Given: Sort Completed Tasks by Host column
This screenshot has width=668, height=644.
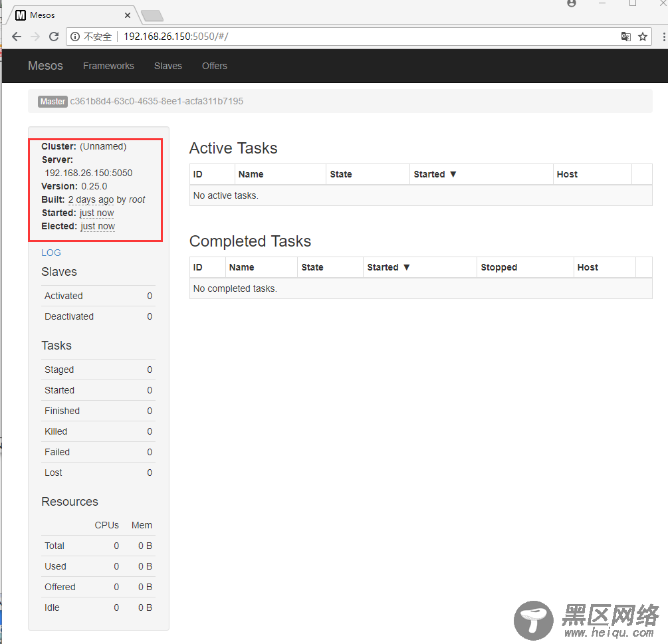Looking at the screenshot, I should tap(604, 267).
